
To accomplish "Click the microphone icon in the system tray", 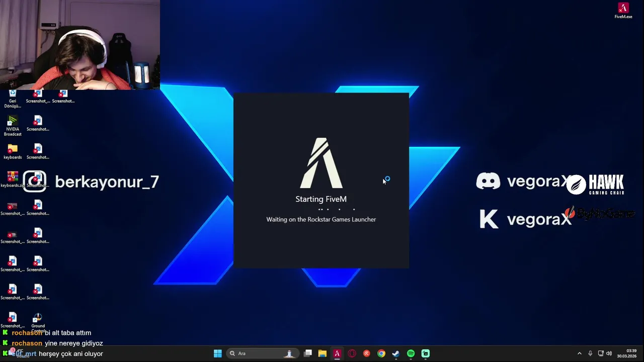I will pos(590,353).
